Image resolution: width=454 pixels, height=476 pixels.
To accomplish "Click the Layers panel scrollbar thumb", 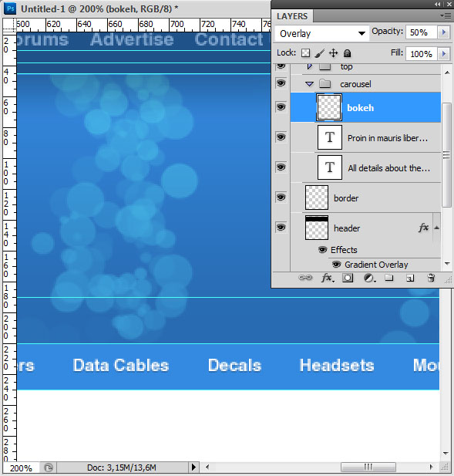I will [x=447, y=155].
